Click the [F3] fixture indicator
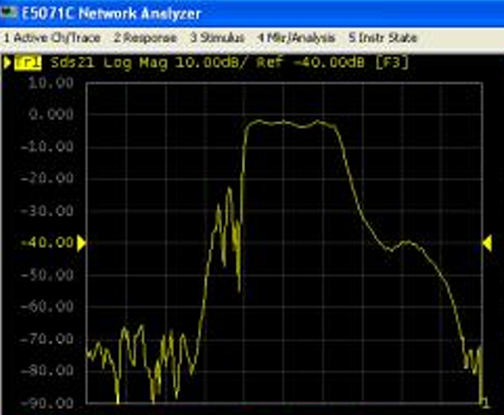Viewport: 504px width, 415px height. click(392, 63)
